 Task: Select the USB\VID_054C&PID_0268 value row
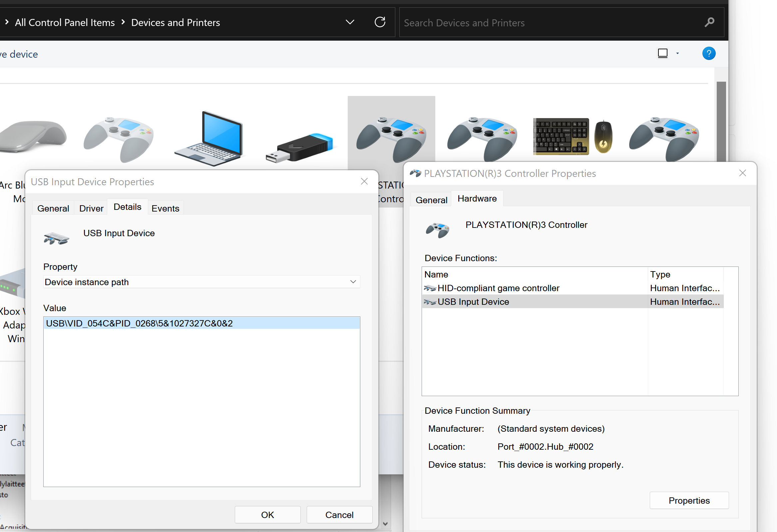pos(201,323)
